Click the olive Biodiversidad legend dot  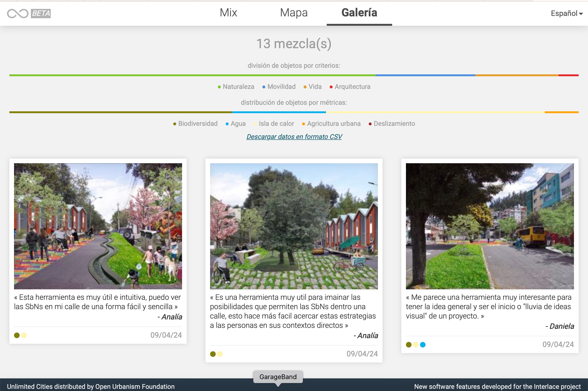click(x=175, y=124)
